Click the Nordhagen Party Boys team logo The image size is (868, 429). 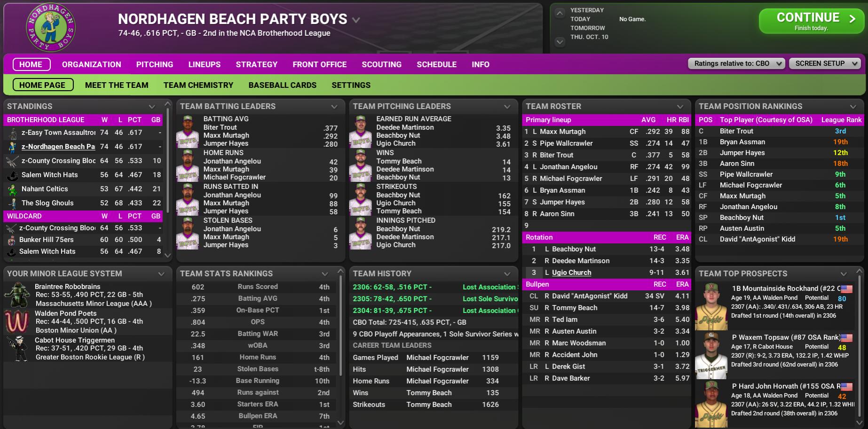pos(50,27)
